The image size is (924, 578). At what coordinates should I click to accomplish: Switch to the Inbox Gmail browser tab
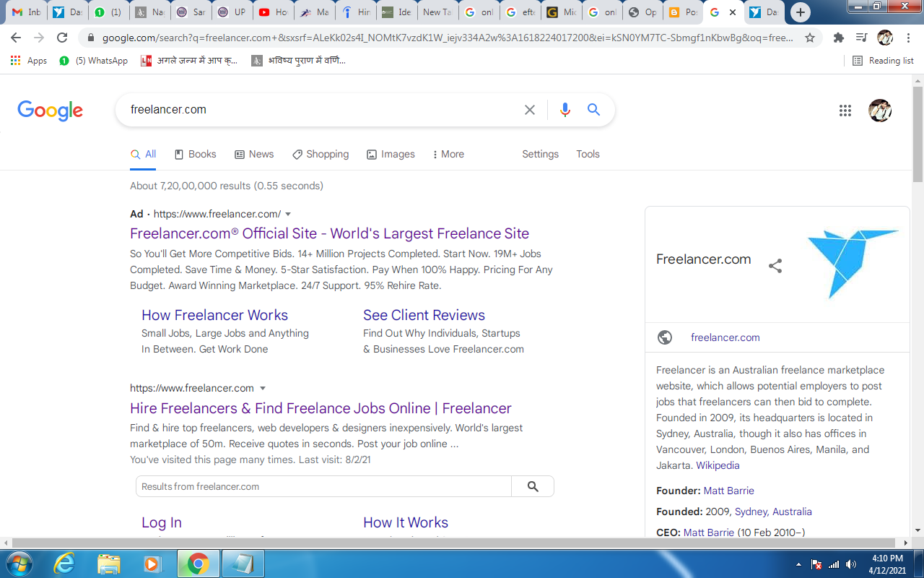26,12
